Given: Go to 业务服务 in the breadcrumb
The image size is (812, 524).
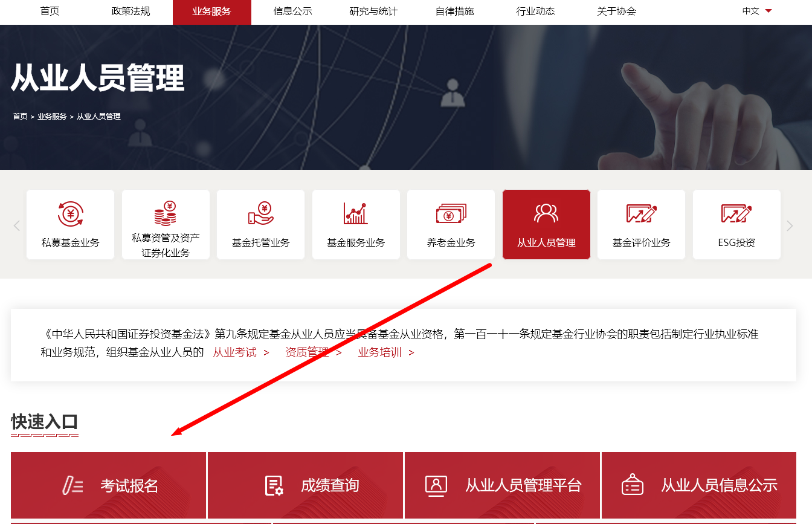Looking at the screenshot, I should point(52,117).
